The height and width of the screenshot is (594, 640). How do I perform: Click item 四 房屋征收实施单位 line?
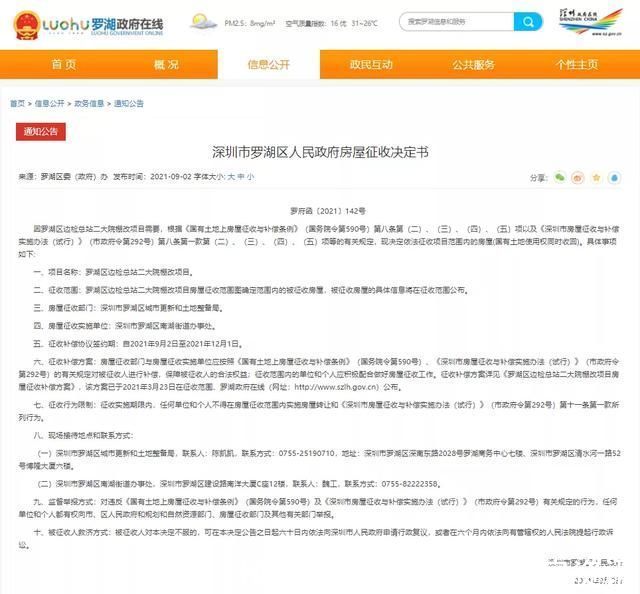coord(125,326)
